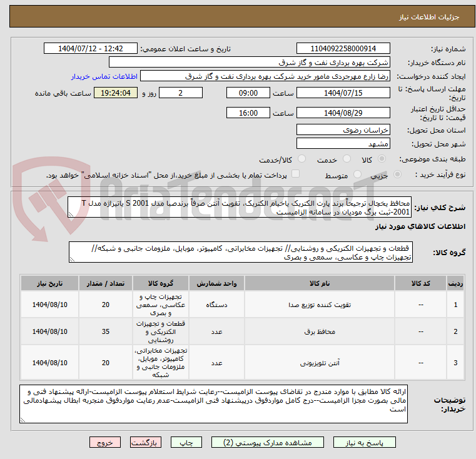Click the city field مشهد
Viewport: 476px width, 459px height.
point(343,144)
